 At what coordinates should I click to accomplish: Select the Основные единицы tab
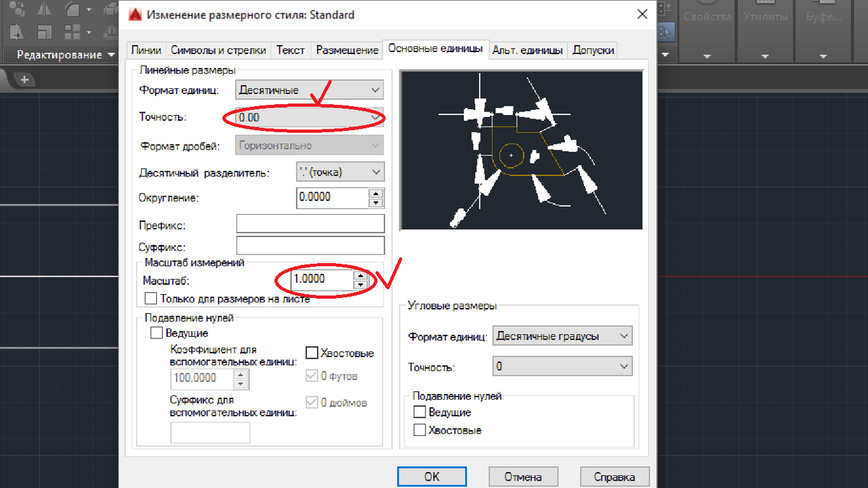pyautogui.click(x=435, y=48)
